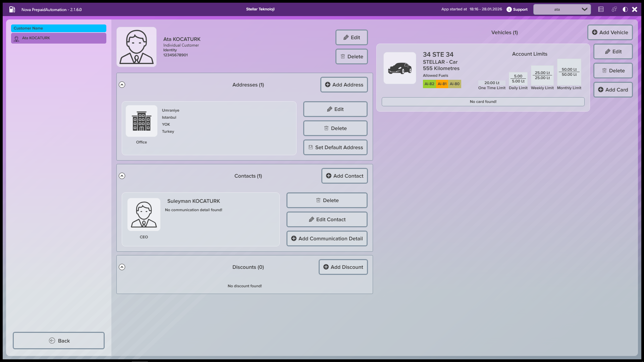This screenshot has width=644, height=362.
Task: Collapse the Contacts section chevron
Action: 122,176
